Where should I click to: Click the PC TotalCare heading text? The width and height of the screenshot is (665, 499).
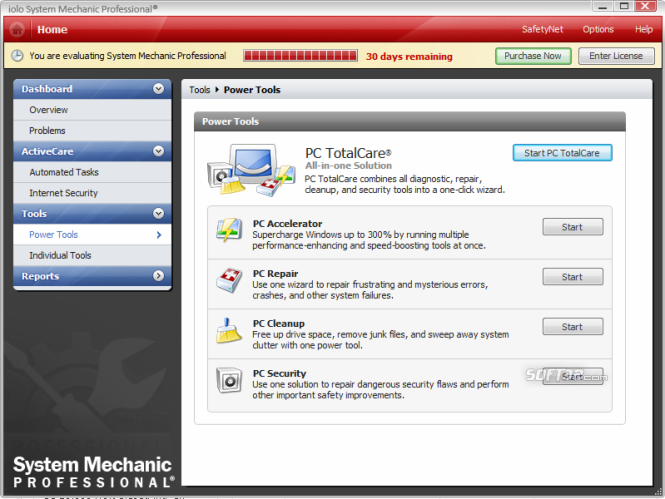(348, 153)
